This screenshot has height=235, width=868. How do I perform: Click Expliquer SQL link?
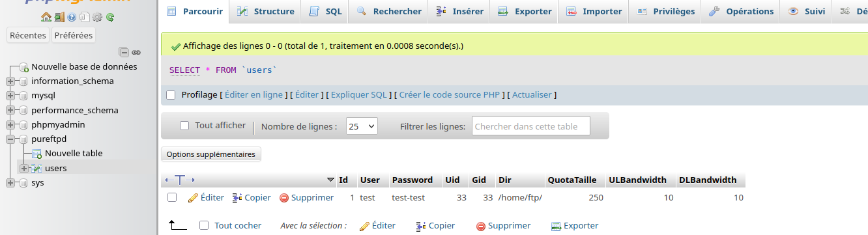358,95
